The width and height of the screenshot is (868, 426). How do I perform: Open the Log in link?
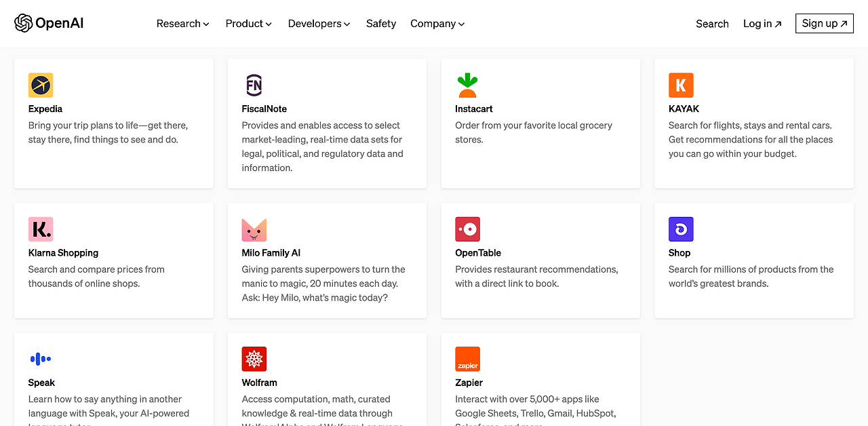click(762, 23)
